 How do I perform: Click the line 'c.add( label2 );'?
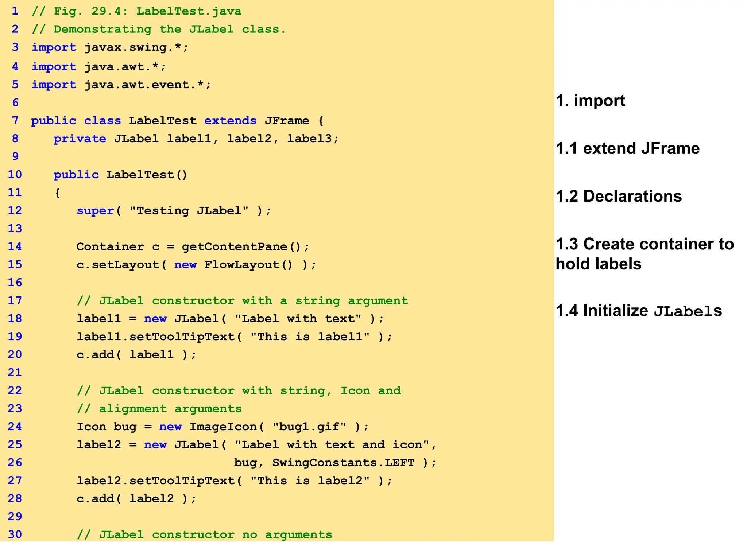[x=136, y=498]
